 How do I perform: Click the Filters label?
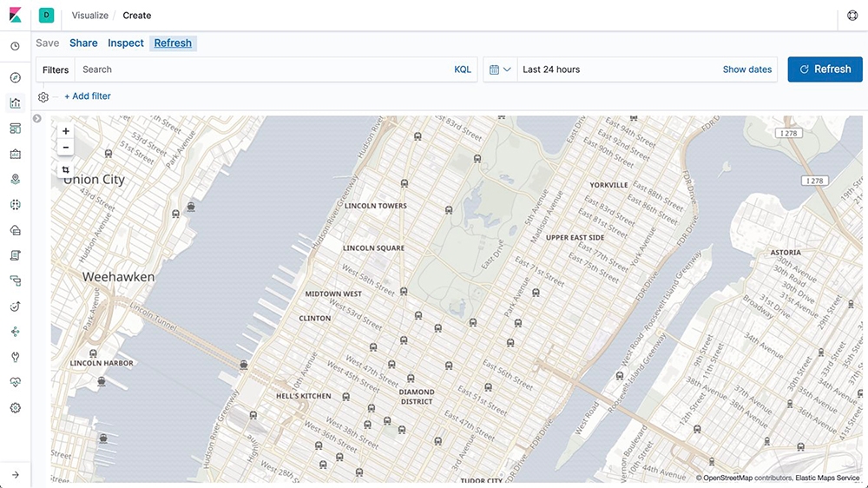[x=56, y=69]
